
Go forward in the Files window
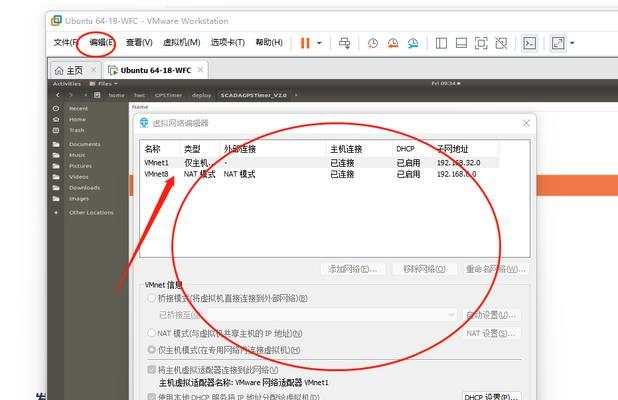click(71, 95)
